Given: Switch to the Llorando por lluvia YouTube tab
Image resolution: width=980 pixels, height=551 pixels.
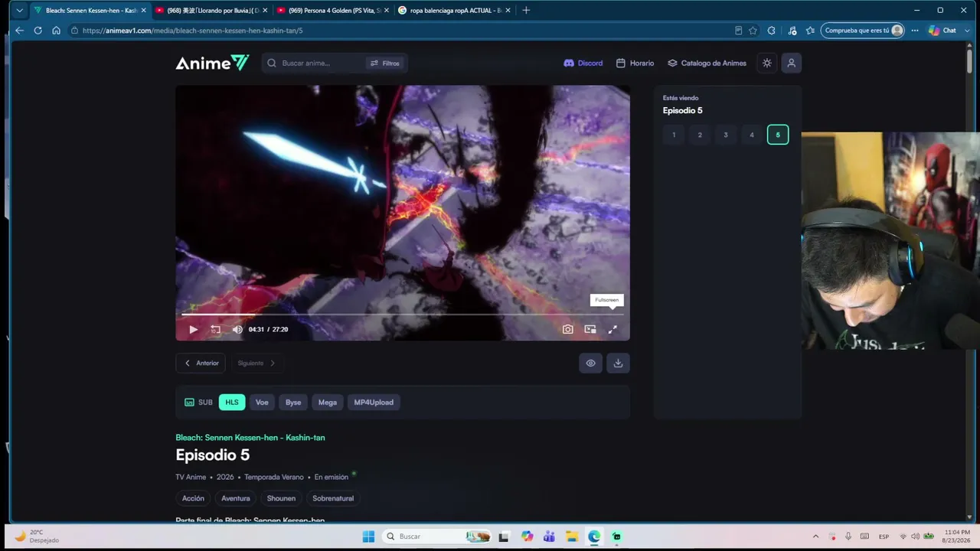Looking at the screenshot, I should pyautogui.click(x=211, y=11).
